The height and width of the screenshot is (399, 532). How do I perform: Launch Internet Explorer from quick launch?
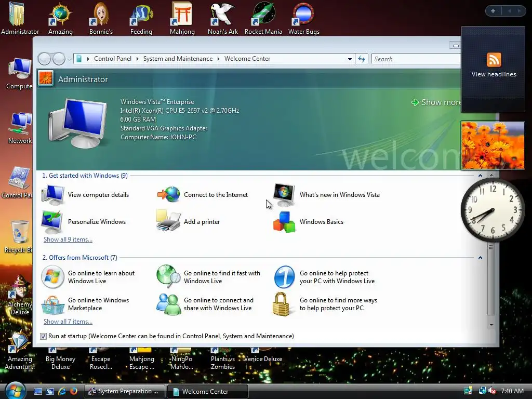62,391
